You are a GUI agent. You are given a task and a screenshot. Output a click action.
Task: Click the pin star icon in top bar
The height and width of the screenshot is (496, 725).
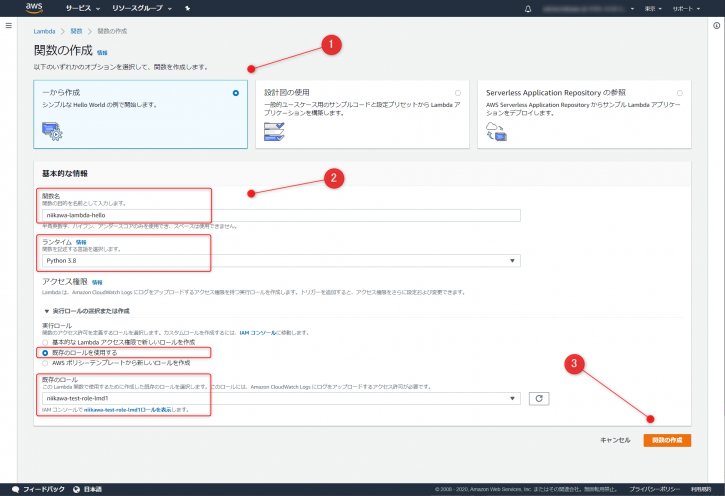[x=187, y=8]
